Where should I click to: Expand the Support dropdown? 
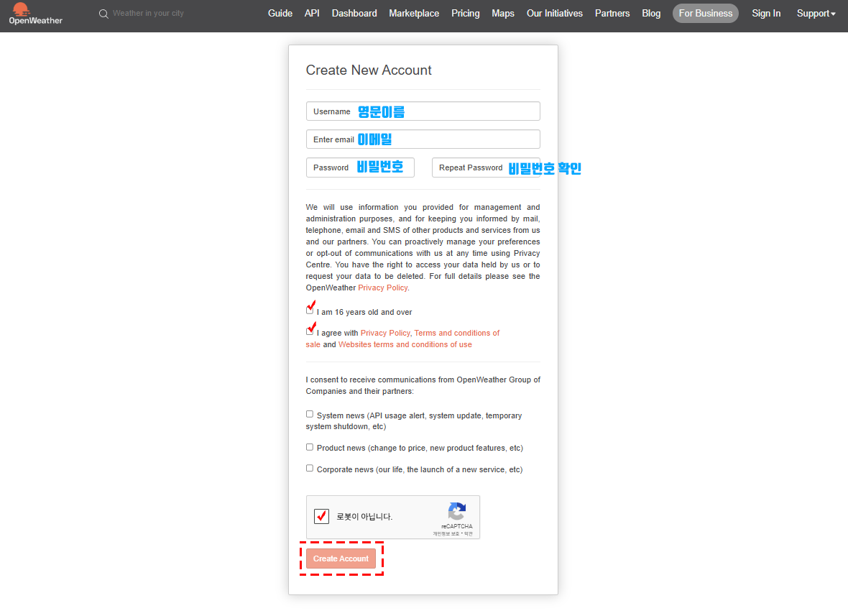(x=816, y=14)
